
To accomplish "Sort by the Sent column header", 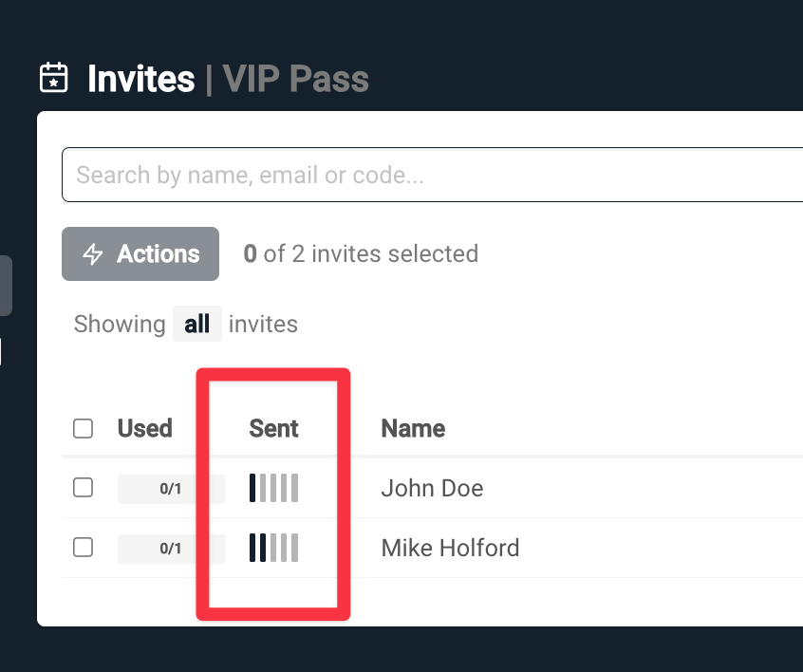I will pyautogui.click(x=273, y=429).
